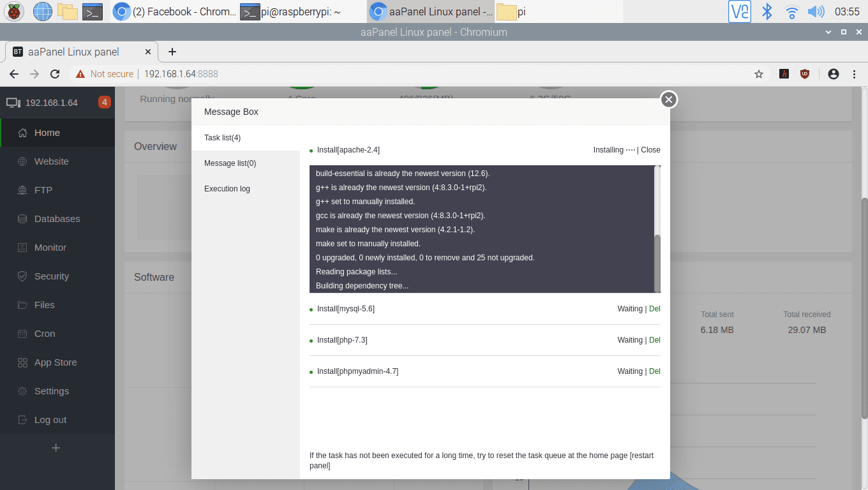Reload the aaPanel page

[x=55, y=74]
